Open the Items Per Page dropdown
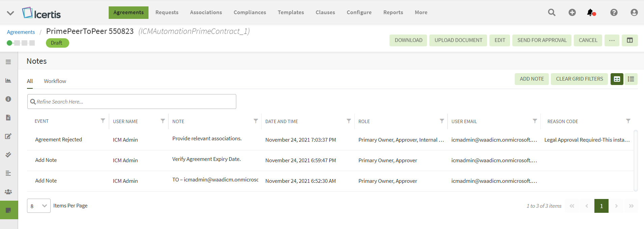Image resolution: width=644 pixels, height=229 pixels. tap(38, 206)
